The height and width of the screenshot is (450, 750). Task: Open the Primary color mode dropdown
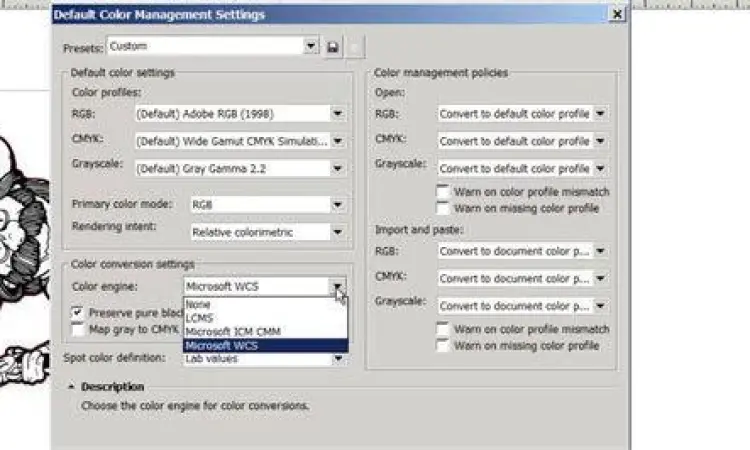(x=337, y=204)
